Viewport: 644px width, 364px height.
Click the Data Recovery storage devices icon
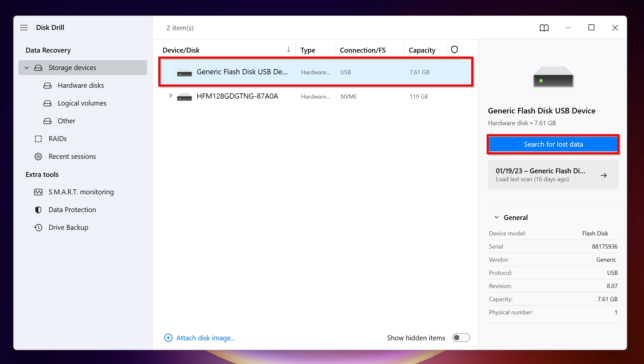click(39, 68)
